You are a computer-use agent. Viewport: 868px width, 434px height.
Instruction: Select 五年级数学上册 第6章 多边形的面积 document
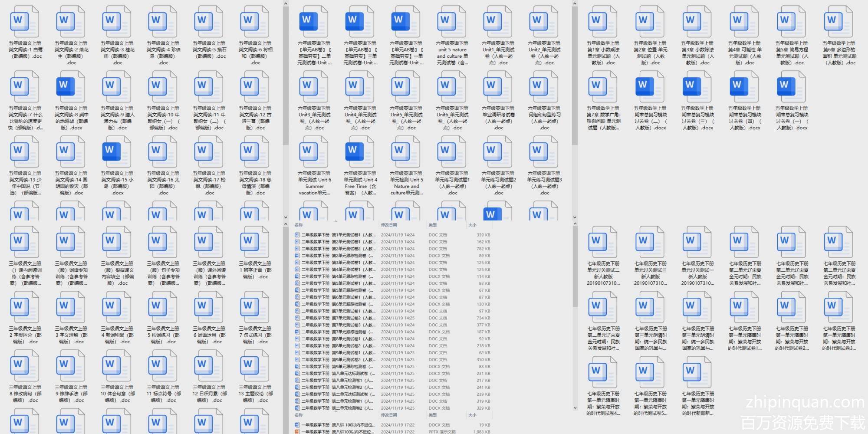point(838,22)
